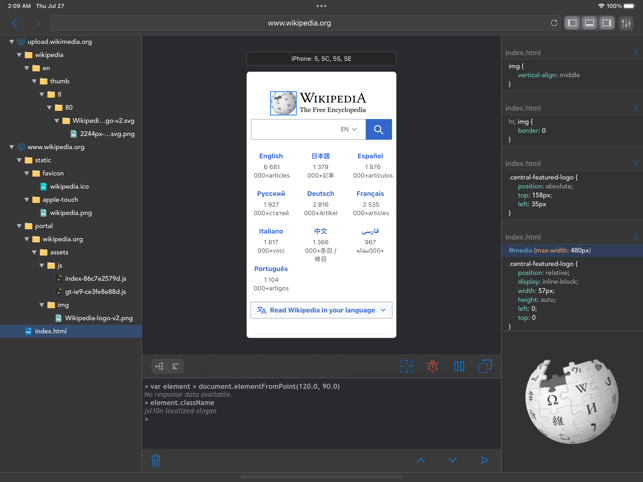Toggle the bottom console panel
643x482 pixels.
click(x=589, y=23)
